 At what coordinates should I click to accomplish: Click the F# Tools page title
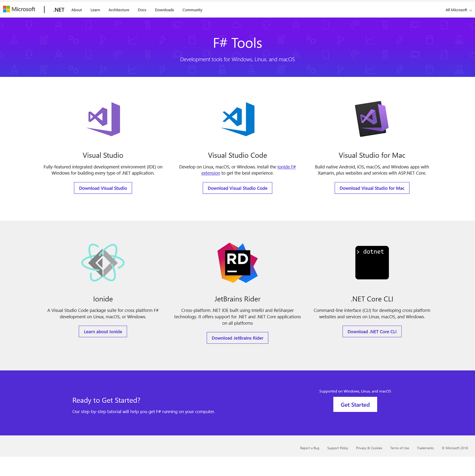tap(237, 43)
